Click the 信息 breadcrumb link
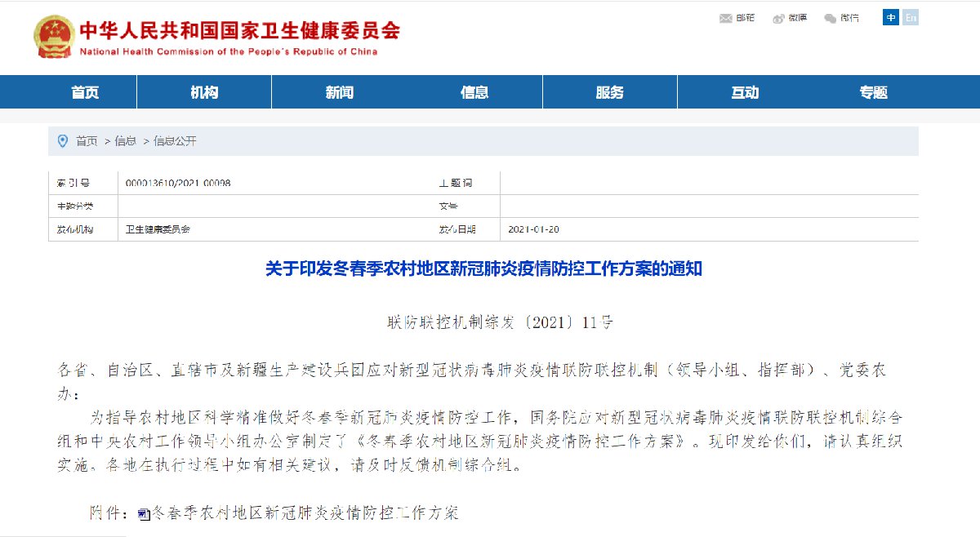The image size is (980, 537). tap(125, 141)
